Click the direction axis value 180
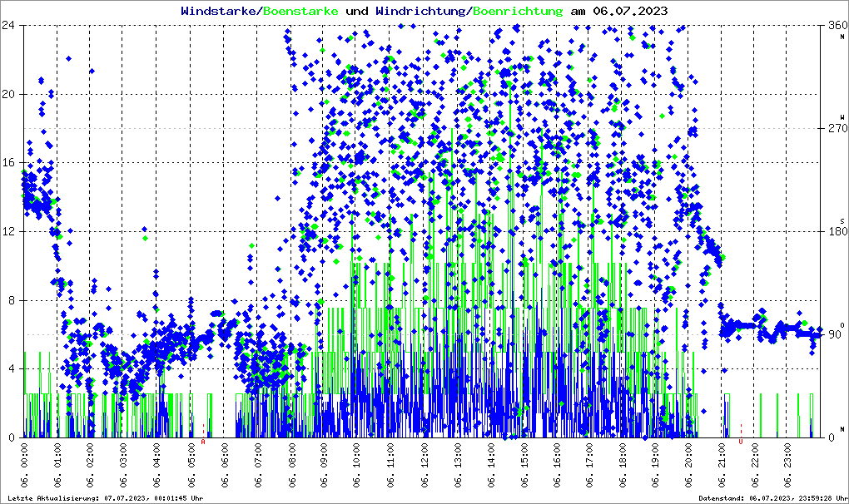This screenshot has width=849, height=504. pyautogui.click(x=837, y=231)
